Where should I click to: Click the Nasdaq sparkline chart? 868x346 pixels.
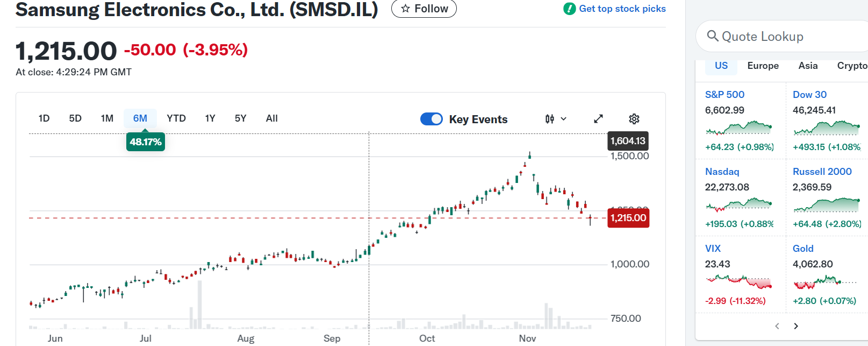pos(739,205)
